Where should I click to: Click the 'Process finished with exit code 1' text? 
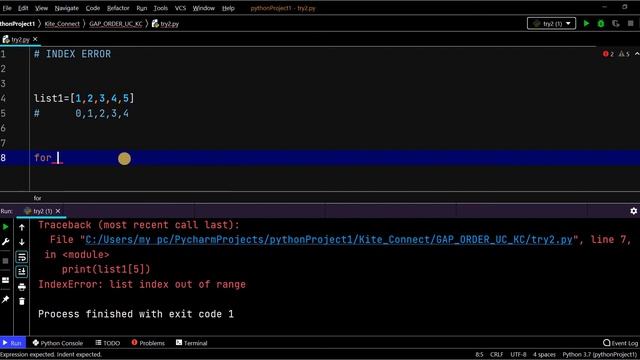click(x=136, y=314)
